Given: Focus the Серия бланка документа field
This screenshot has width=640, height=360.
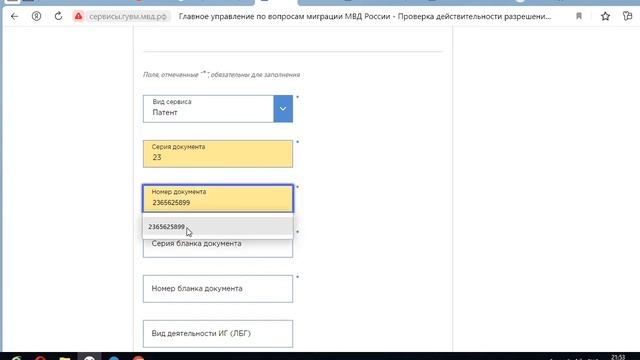Looking at the screenshot, I should tap(218, 248).
